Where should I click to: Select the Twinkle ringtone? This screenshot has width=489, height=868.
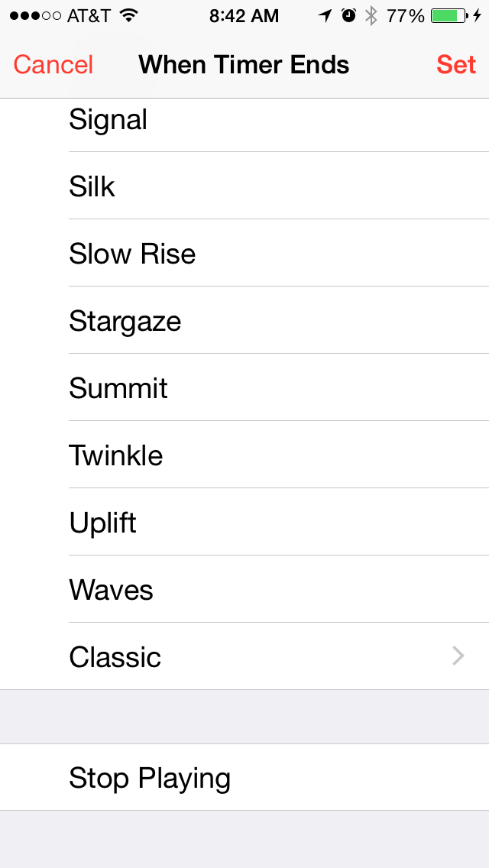116,455
